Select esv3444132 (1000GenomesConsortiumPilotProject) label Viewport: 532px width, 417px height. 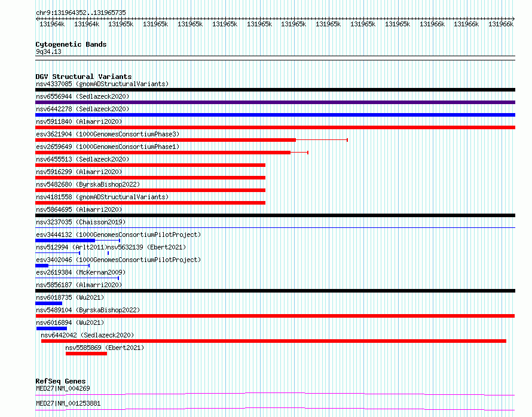pos(118,235)
